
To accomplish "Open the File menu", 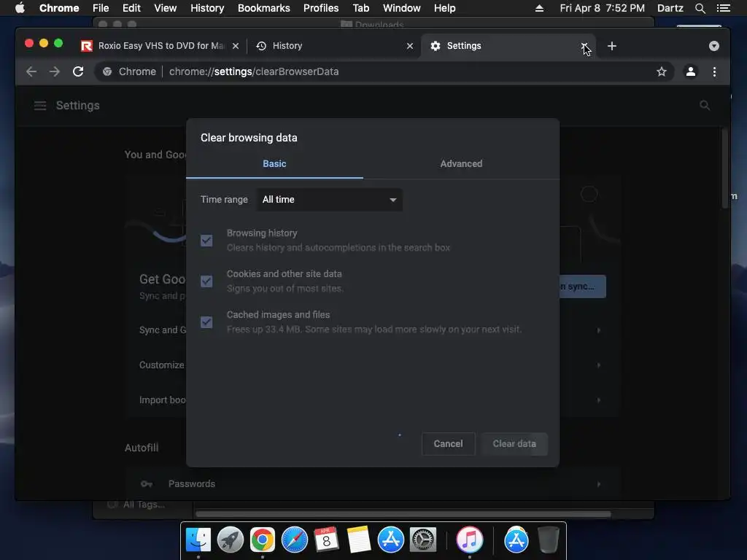I will 101,8.
